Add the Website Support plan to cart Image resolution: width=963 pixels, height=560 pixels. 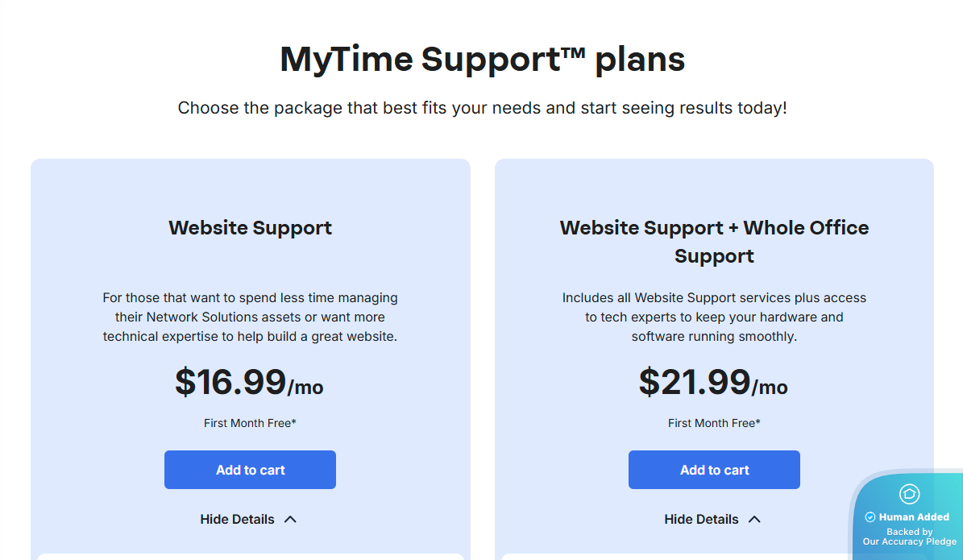[x=250, y=470]
